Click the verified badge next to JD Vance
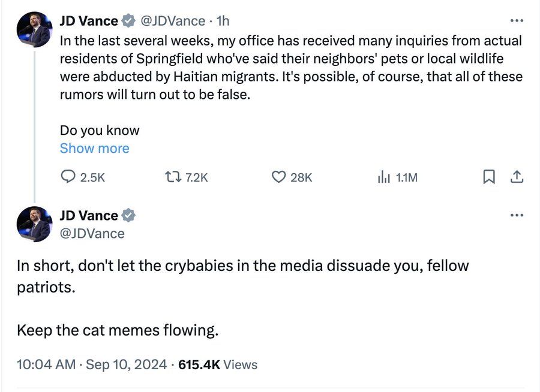This screenshot has width=540, height=392. coord(127,20)
